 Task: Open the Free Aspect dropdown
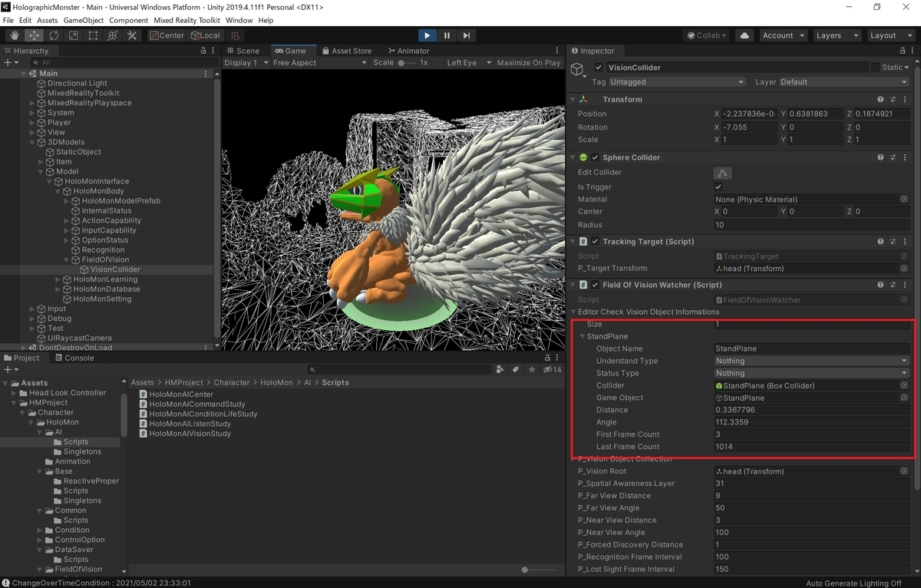click(320, 63)
